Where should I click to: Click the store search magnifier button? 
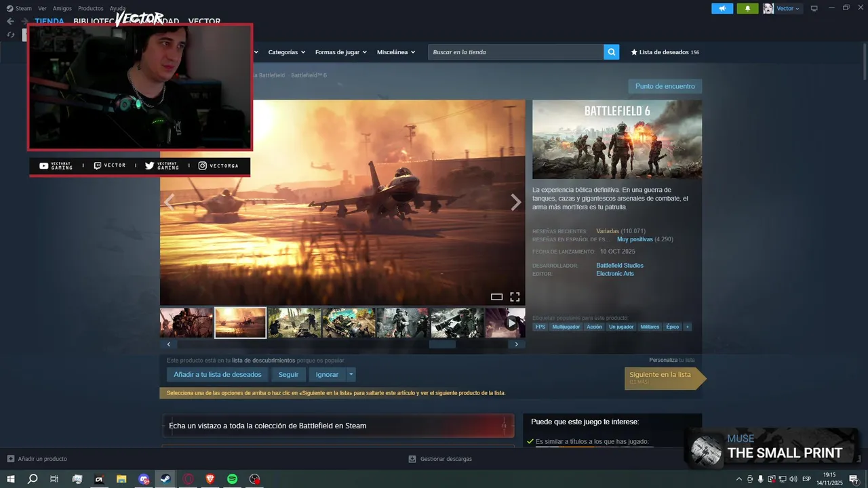click(612, 52)
